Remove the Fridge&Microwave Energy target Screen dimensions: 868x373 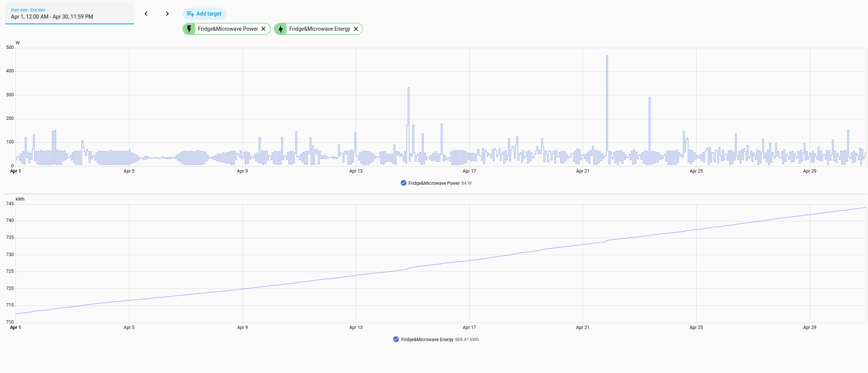[356, 29]
